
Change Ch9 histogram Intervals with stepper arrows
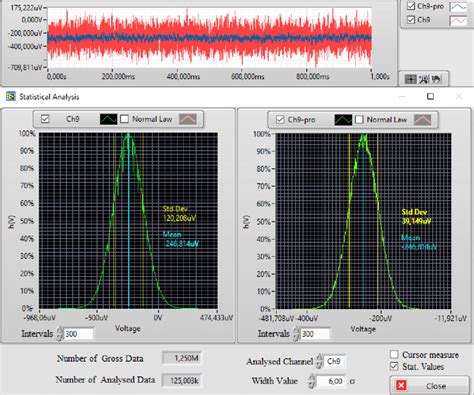(60, 334)
